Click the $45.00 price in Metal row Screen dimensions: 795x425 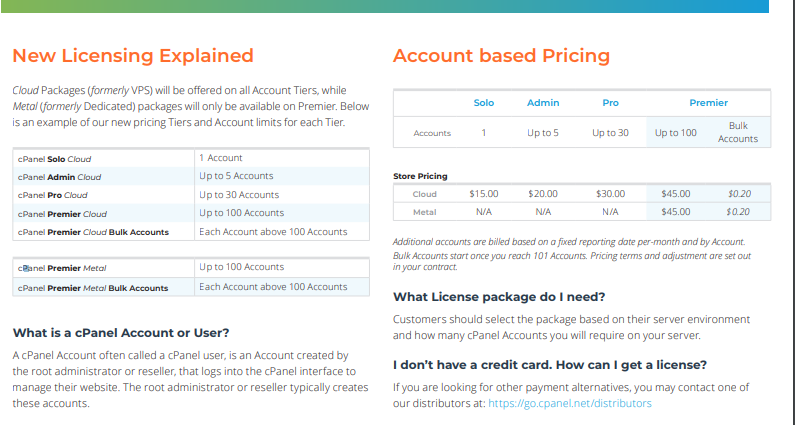tap(676, 212)
